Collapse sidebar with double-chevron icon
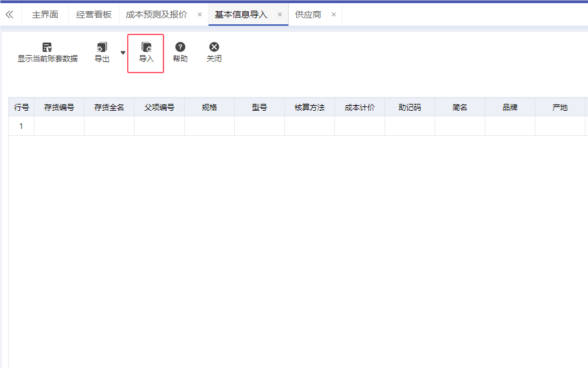Screen dimensions: 588x368 [9, 14]
